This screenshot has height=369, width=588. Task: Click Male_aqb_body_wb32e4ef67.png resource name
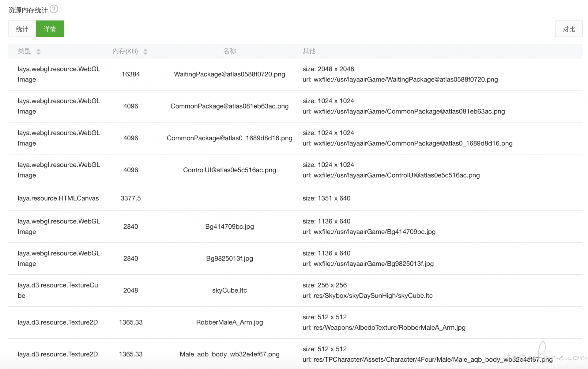point(229,354)
